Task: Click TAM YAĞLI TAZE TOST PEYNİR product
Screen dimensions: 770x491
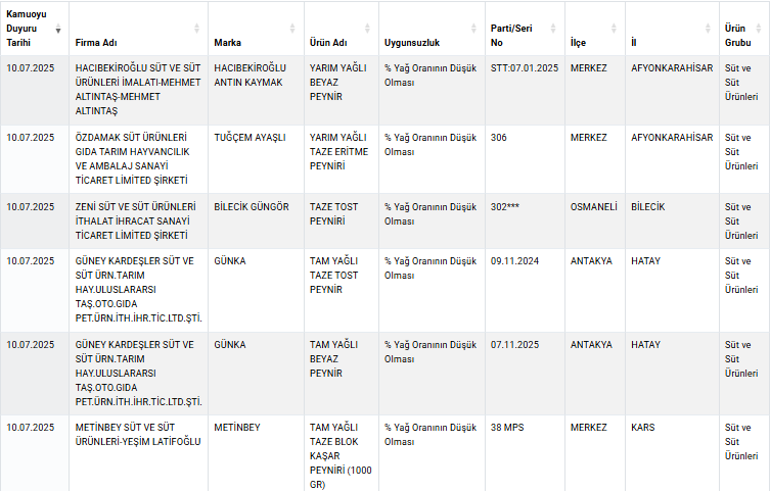Action: point(334,275)
